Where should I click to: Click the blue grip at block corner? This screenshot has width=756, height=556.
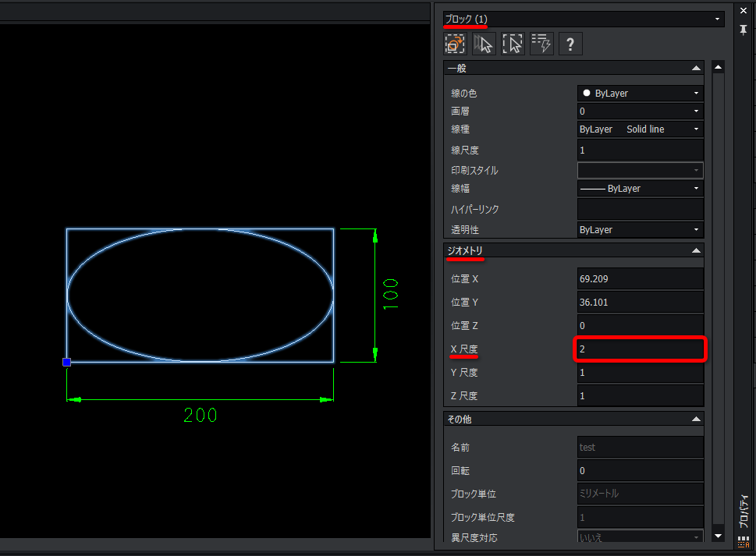(66, 362)
